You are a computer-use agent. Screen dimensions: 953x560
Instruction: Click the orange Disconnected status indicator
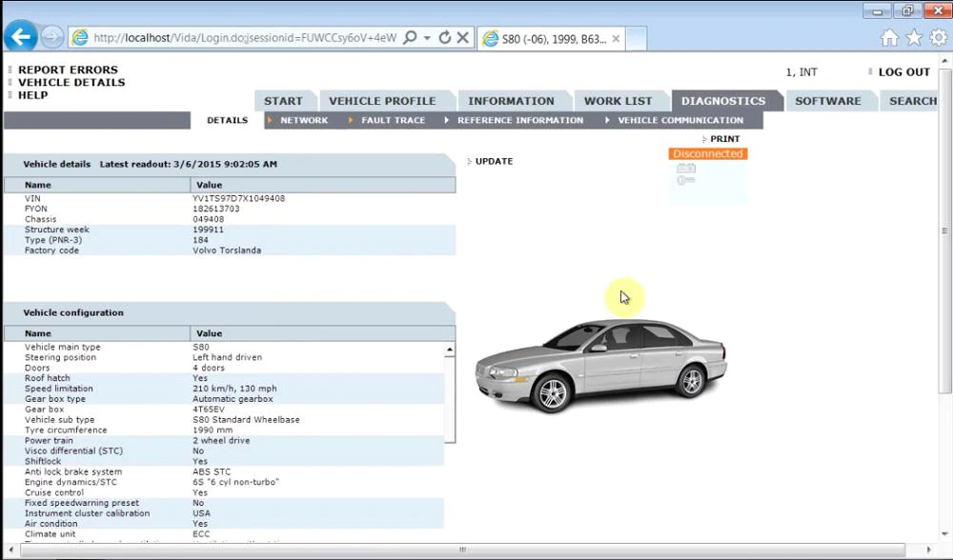click(708, 153)
